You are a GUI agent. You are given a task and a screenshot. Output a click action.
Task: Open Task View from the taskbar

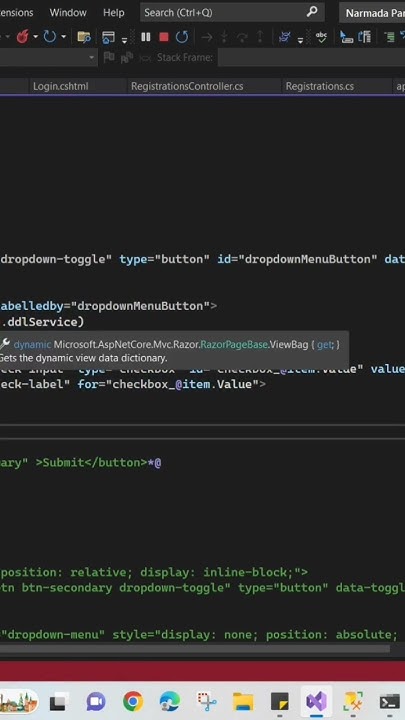pos(59,702)
